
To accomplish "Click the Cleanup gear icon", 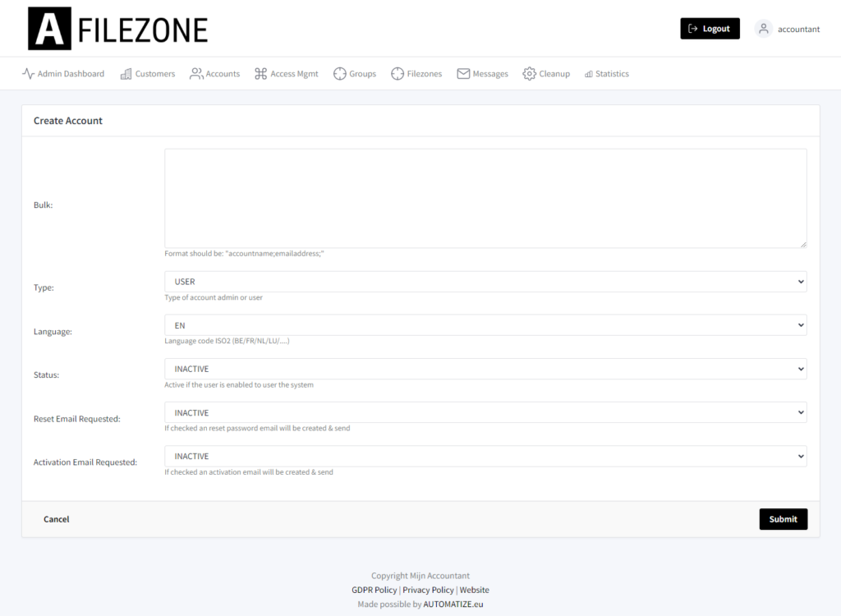I will pos(530,74).
